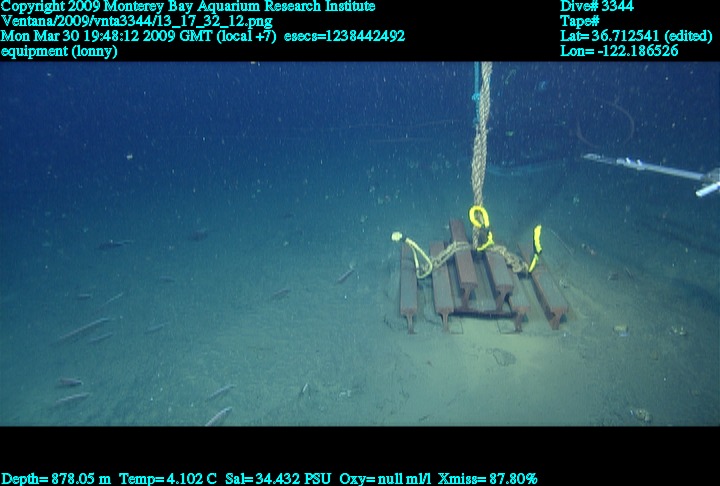Select the Lat= 36.712541 coordinate text
Viewport: 720px width, 486px height.
tap(636, 36)
